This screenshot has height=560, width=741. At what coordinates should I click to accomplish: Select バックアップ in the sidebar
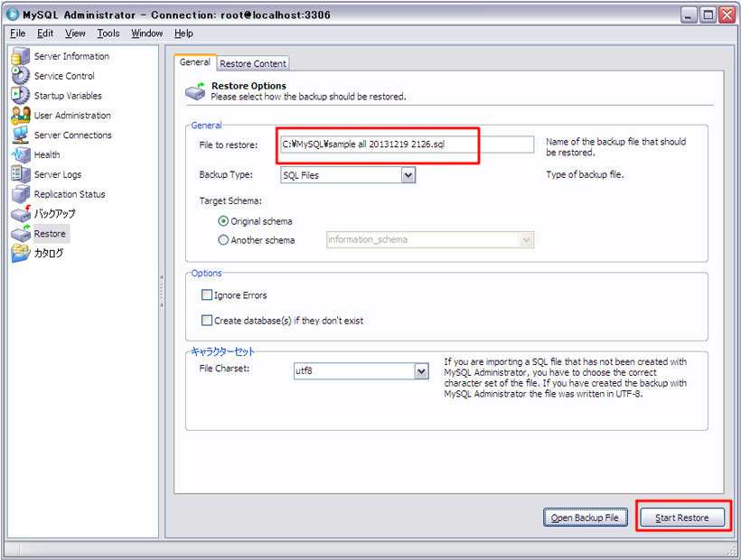(54, 213)
